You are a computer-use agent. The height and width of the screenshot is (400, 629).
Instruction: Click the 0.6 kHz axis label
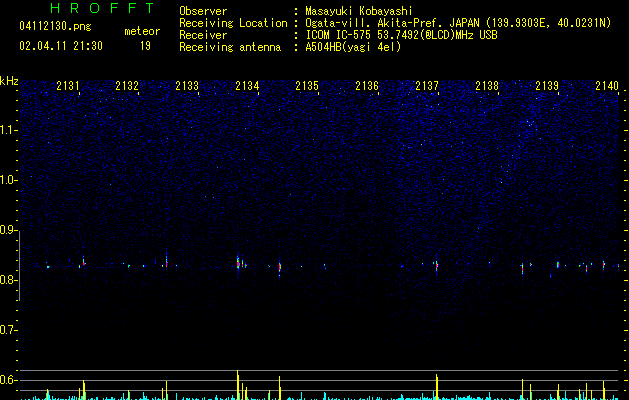tap(9, 380)
